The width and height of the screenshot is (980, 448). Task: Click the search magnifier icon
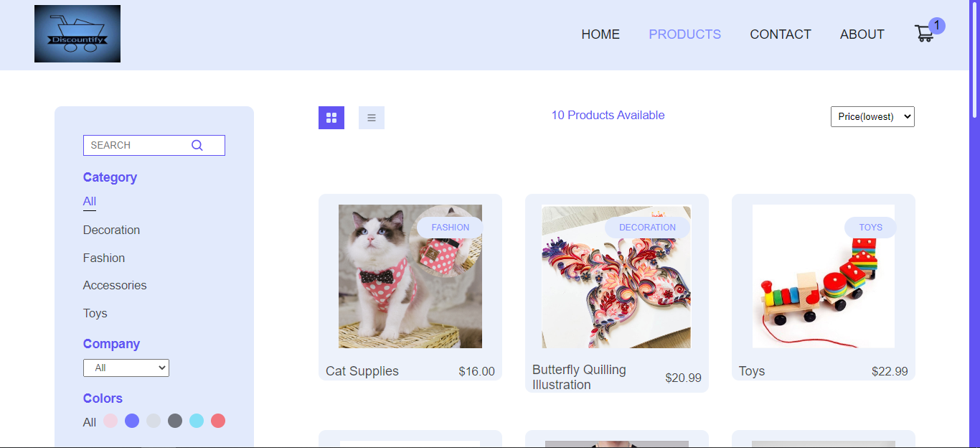point(197,145)
